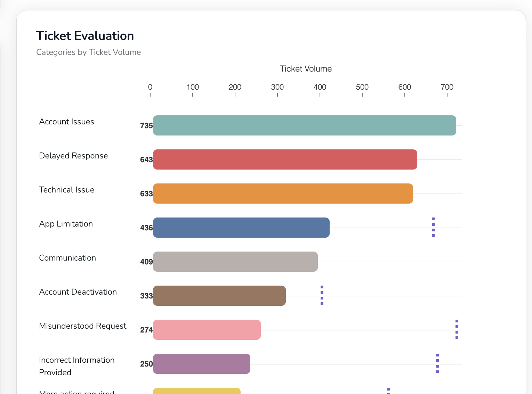
Task: Click the teal Account Issues bar
Action: pos(304,125)
